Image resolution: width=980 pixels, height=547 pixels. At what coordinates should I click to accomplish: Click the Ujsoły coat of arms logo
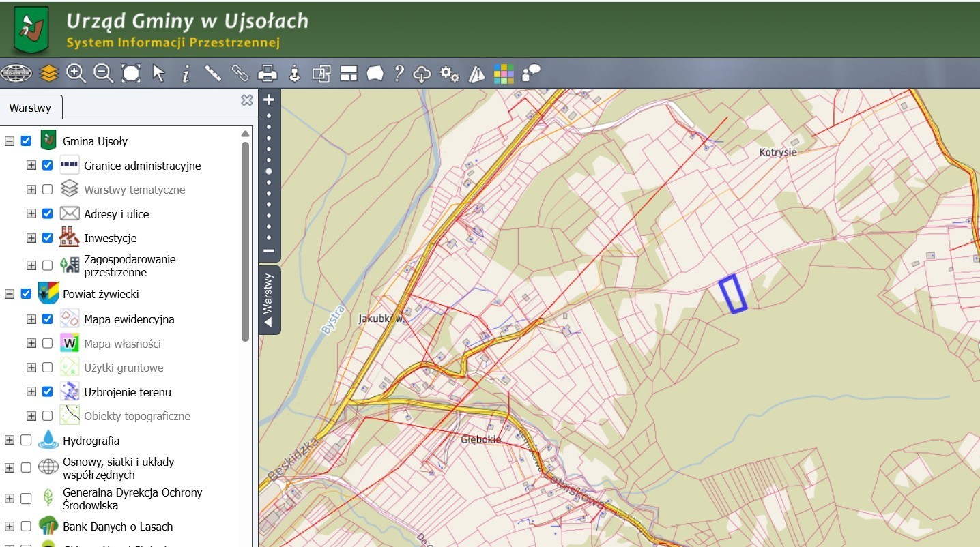tap(31, 29)
